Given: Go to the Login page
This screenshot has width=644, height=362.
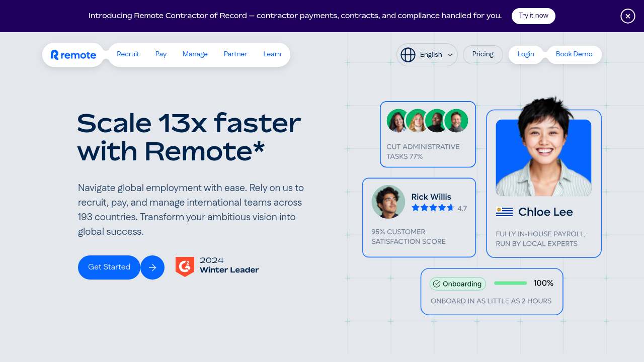Looking at the screenshot, I should pyautogui.click(x=526, y=54).
